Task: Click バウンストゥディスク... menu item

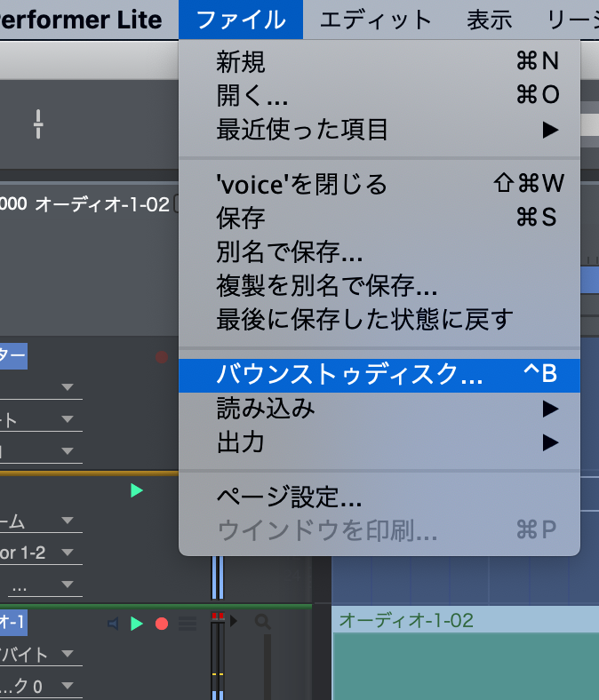Action: pyautogui.click(x=379, y=375)
